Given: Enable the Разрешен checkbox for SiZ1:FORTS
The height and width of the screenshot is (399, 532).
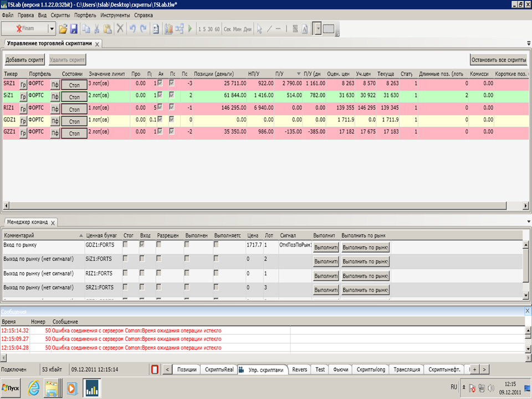Looking at the screenshot, I should click(158, 259).
